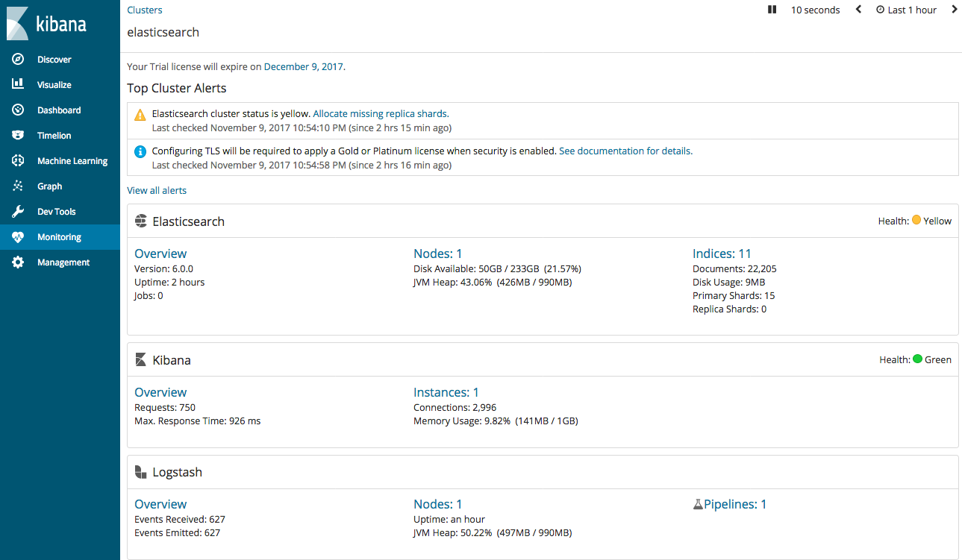Click the Visualize bar chart icon
Image resolution: width=962 pixels, height=560 pixels.
(x=18, y=85)
